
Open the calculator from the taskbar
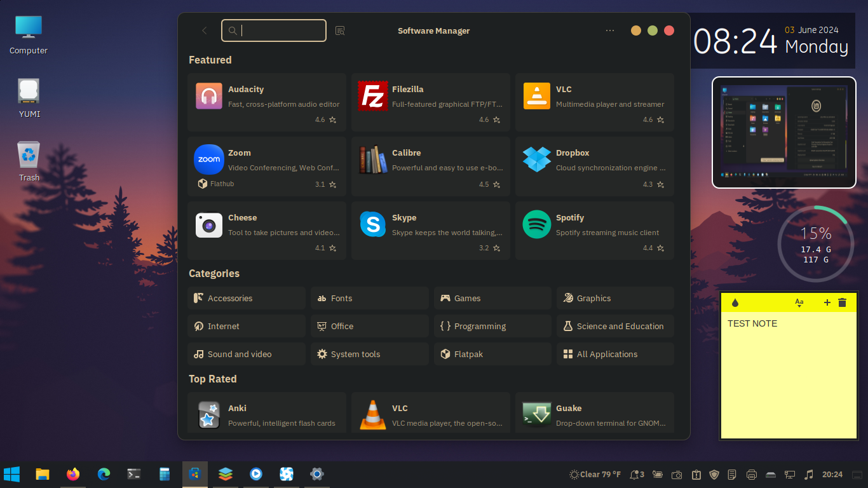(x=165, y=474)
